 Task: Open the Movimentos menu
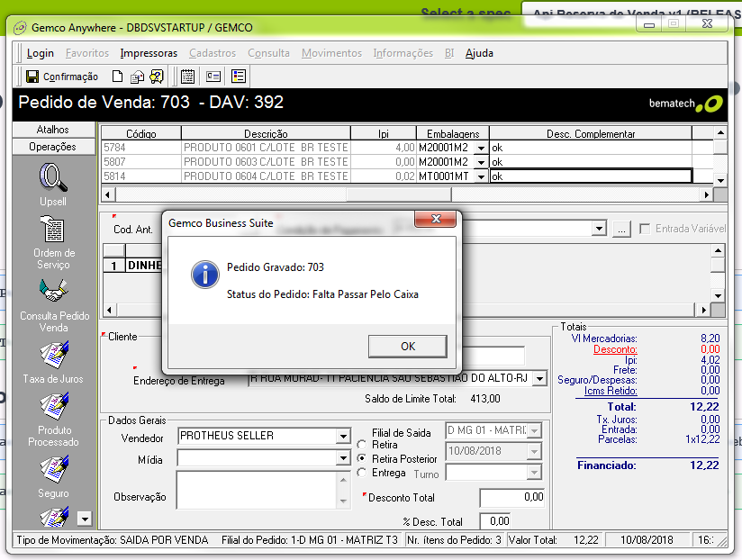pos(331,53)
